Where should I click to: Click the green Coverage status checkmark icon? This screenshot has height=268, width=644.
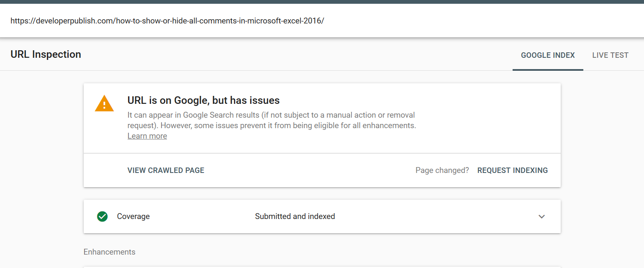[x=102, y=216]
